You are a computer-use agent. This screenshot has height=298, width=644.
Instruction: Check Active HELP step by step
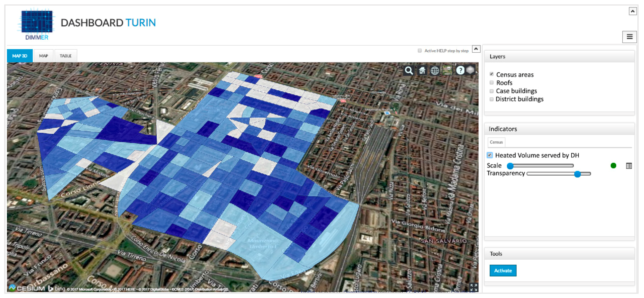tap(420, 51)
